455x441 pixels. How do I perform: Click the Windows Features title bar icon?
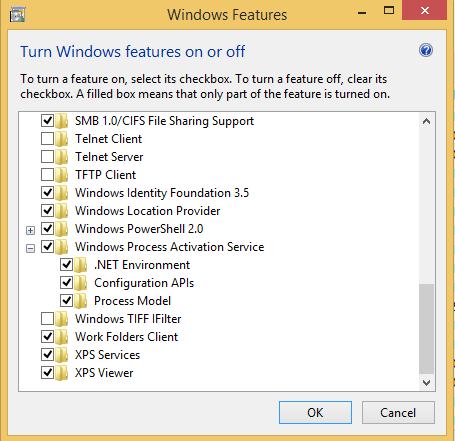[17, 15]
